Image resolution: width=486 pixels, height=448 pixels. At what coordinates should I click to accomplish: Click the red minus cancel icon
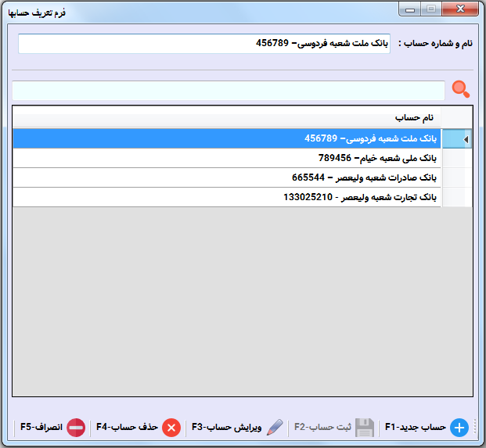click(76, 428)
